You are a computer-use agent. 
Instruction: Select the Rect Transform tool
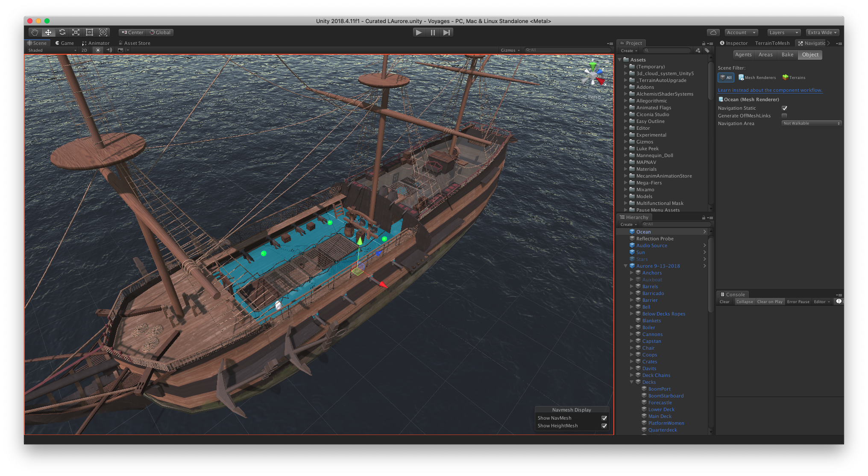(90, 32)
